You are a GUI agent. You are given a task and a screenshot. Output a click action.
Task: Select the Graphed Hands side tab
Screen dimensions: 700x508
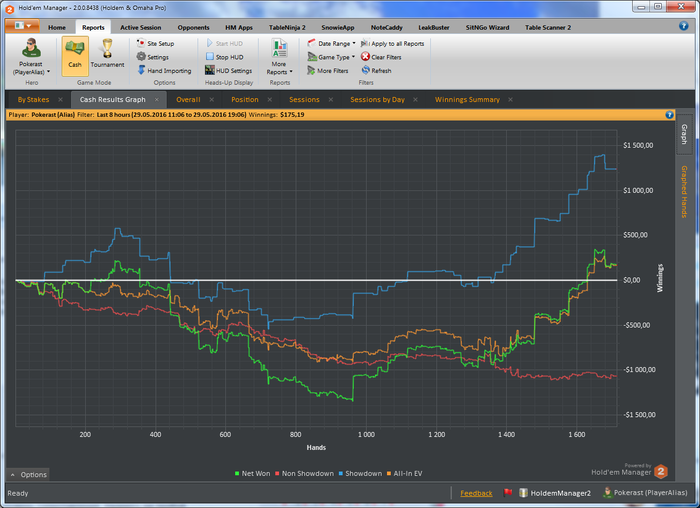pyautogui.click(x=684, y=191)
